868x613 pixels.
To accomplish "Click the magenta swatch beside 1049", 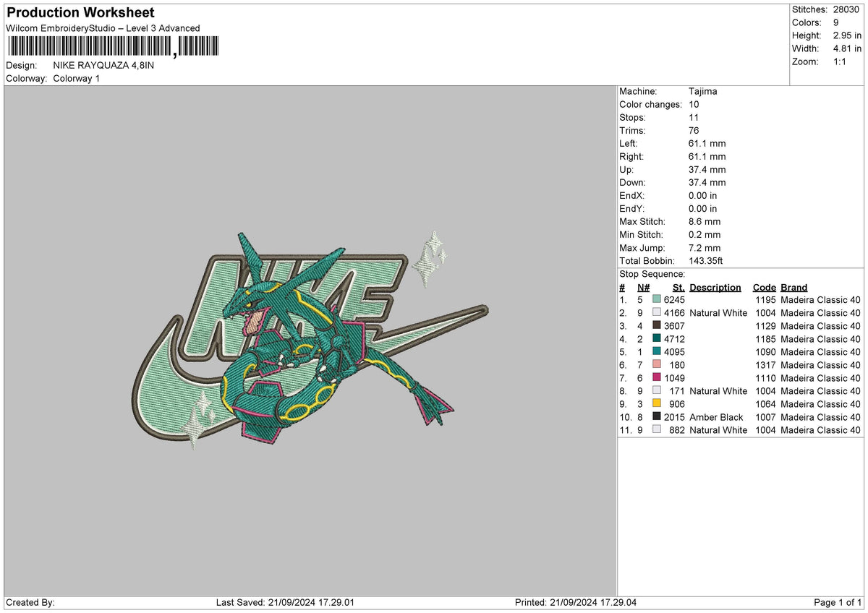I will [x=656, y=378].
